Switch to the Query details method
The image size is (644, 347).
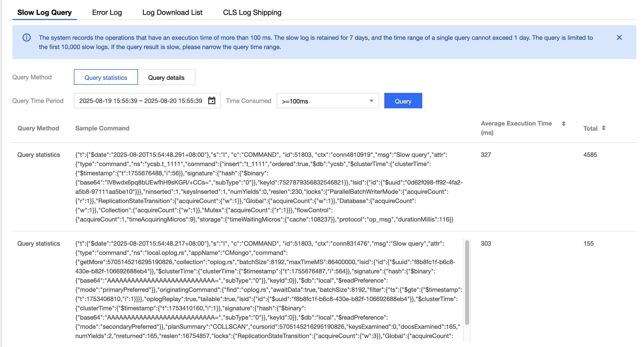pos(166,77)
